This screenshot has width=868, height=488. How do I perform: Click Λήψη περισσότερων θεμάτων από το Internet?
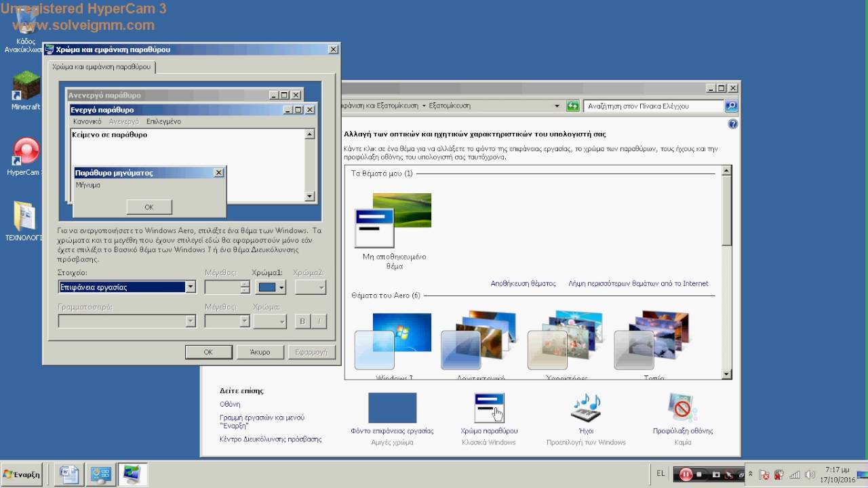638,283
